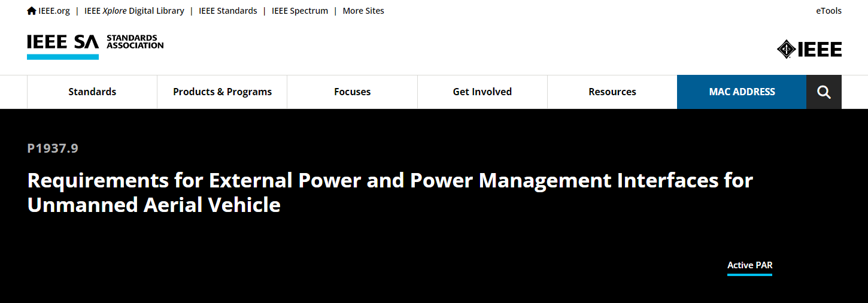Open the IEEE.org link
Image resolution: width=868 pixels, height=303 pixels.
tap(54, 11)
